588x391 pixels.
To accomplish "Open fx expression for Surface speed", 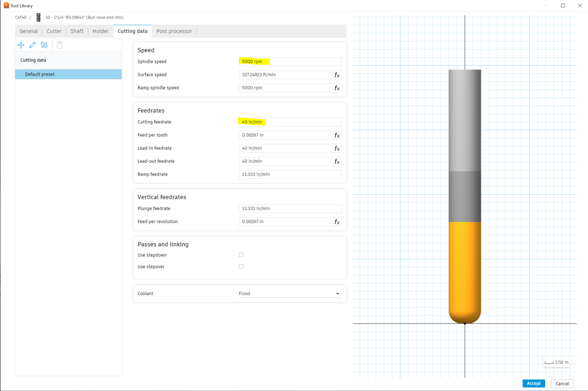I will tap(337, 75).
